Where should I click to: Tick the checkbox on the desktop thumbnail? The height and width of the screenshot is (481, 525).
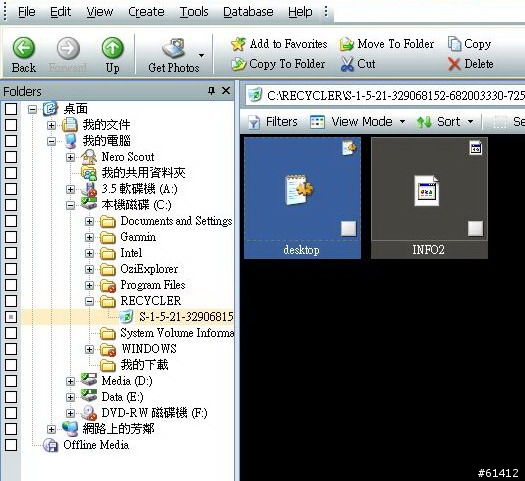tap(348, 229)
